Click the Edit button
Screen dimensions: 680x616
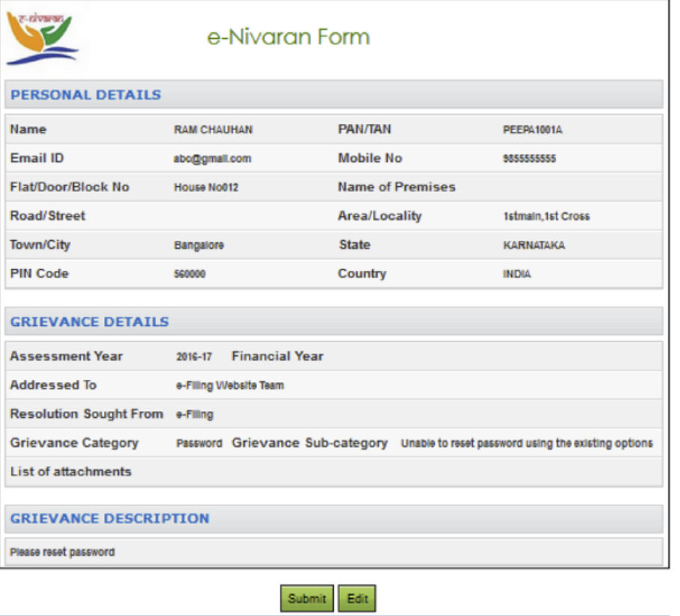click(x=357, y=598)
